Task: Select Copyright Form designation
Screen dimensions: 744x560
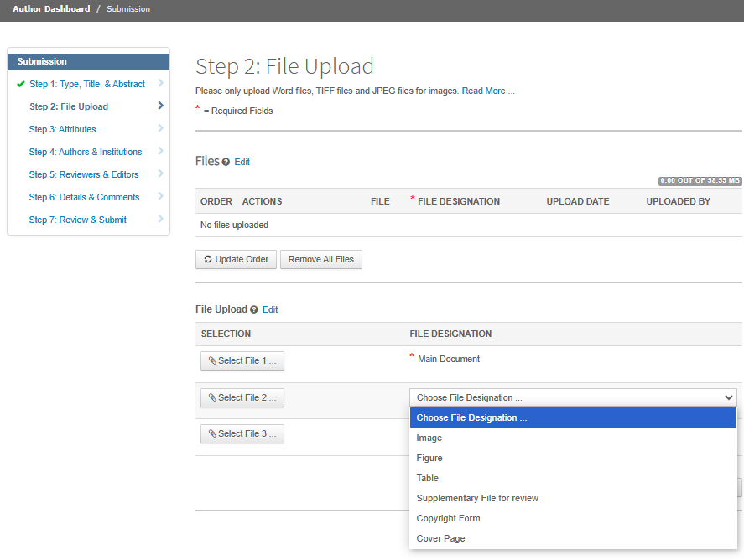Action: 573,518
